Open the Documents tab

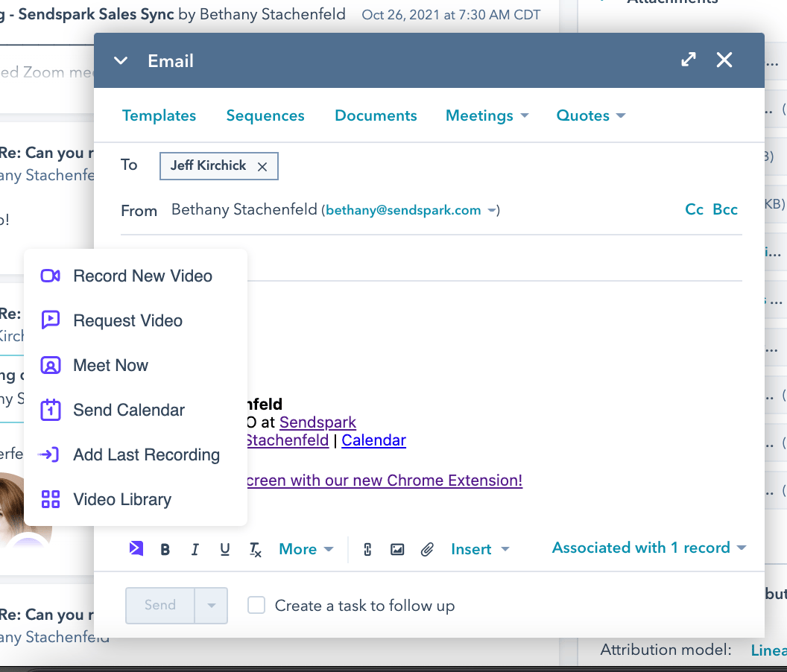(376, 115)
